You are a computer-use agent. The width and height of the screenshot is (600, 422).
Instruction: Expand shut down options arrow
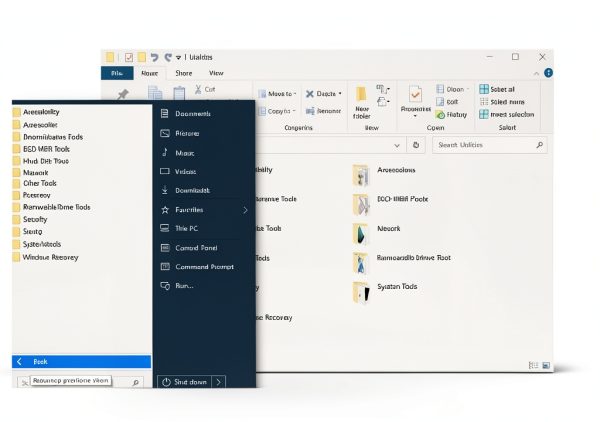click(218, 382)
